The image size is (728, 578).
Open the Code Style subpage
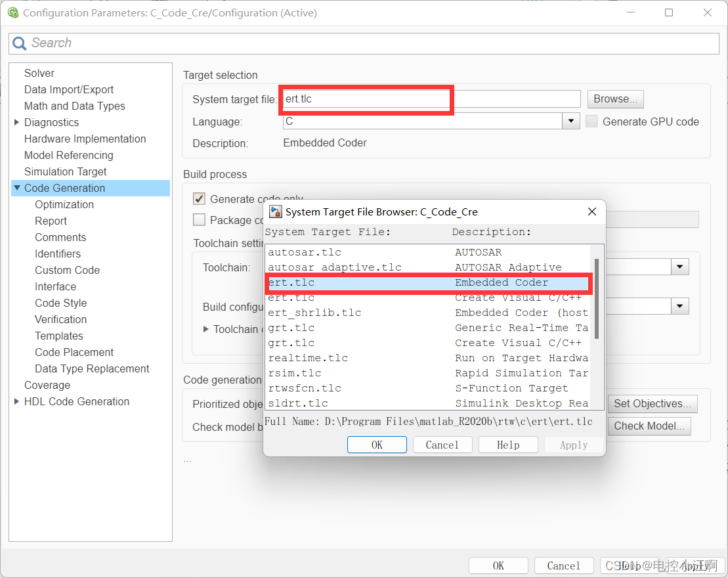61,303
